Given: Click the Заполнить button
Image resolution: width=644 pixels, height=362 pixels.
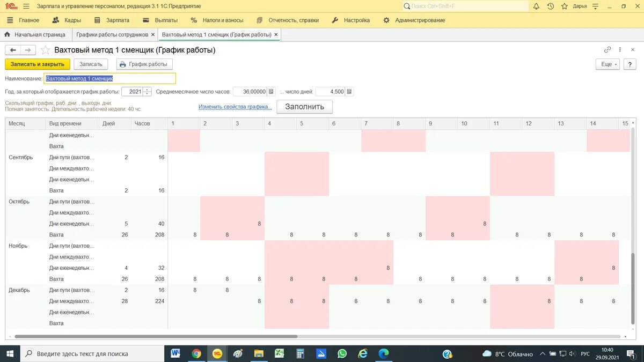Looking at the screenshot, I should pyautogui.click(x=304, y=106).
